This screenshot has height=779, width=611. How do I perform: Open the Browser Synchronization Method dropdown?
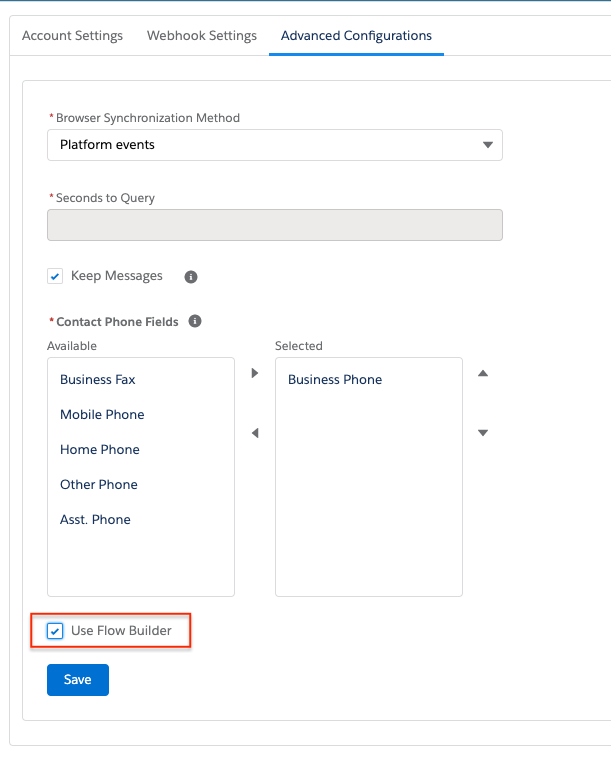coord(274,145)
